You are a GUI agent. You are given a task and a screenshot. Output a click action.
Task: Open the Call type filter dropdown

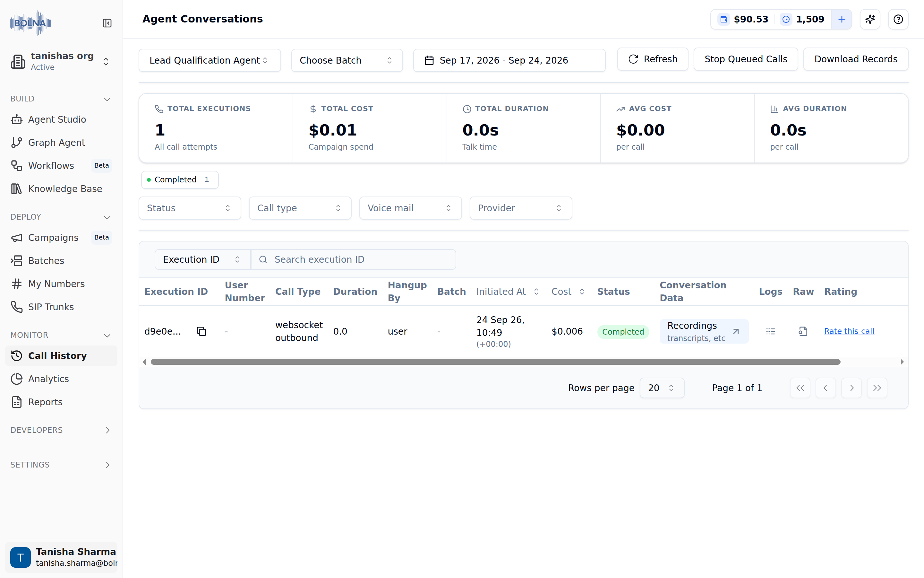[300, 208]
